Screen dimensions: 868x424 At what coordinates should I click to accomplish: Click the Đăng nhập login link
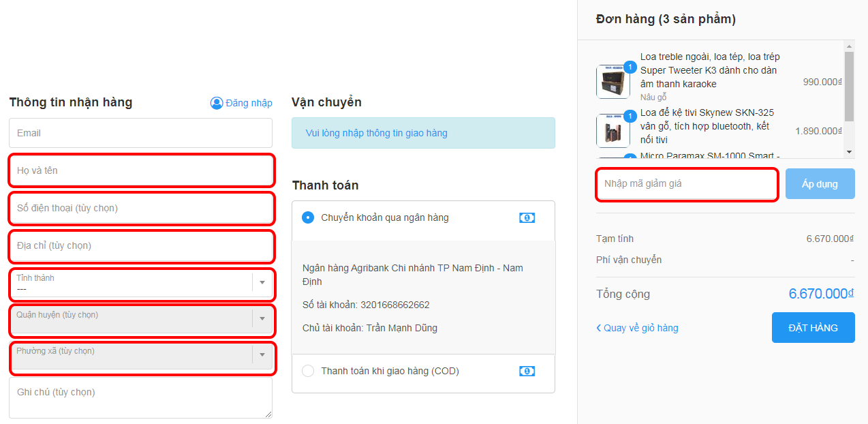249,103
